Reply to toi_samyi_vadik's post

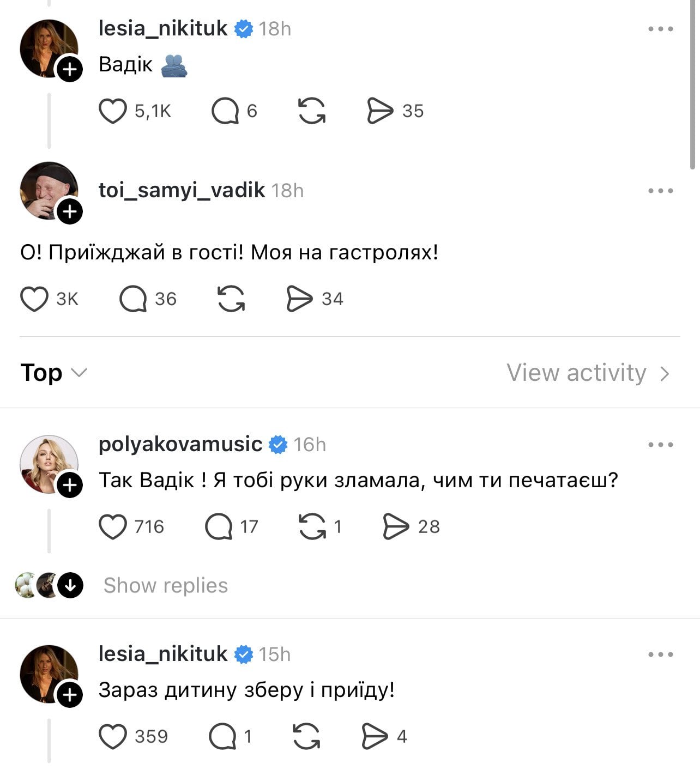[133, 299]
